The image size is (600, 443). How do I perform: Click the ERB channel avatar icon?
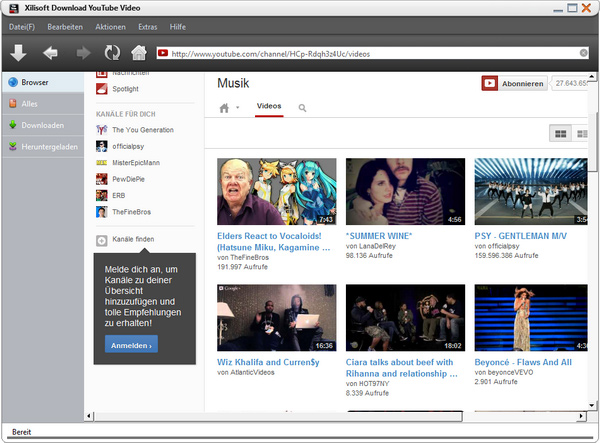point(101,195)
